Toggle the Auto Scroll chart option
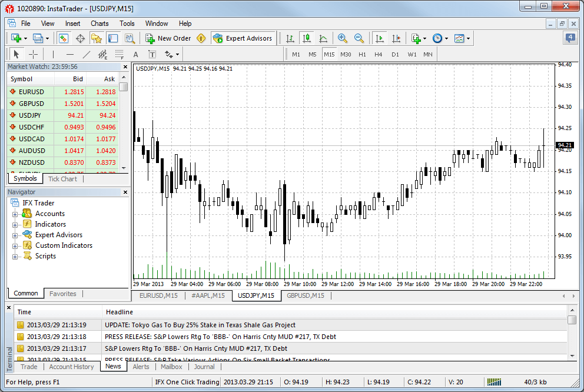The image size is (584, 392). [x=379, y=38]
